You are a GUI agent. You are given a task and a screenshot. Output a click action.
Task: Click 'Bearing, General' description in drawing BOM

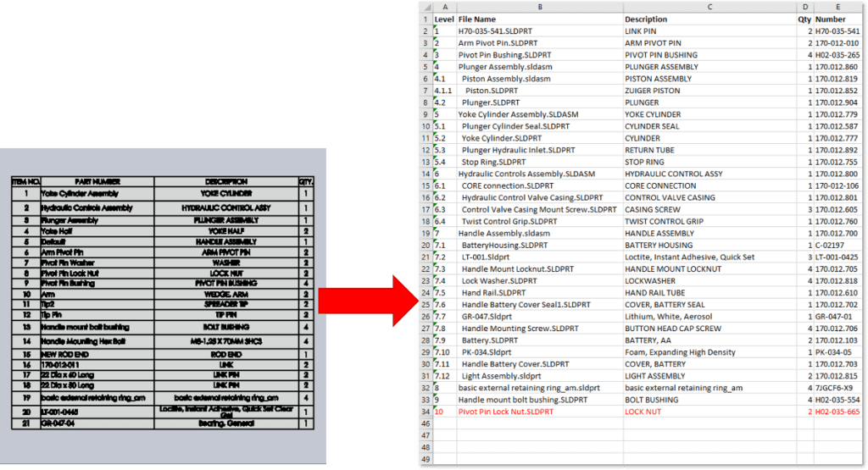click(225, 423)
